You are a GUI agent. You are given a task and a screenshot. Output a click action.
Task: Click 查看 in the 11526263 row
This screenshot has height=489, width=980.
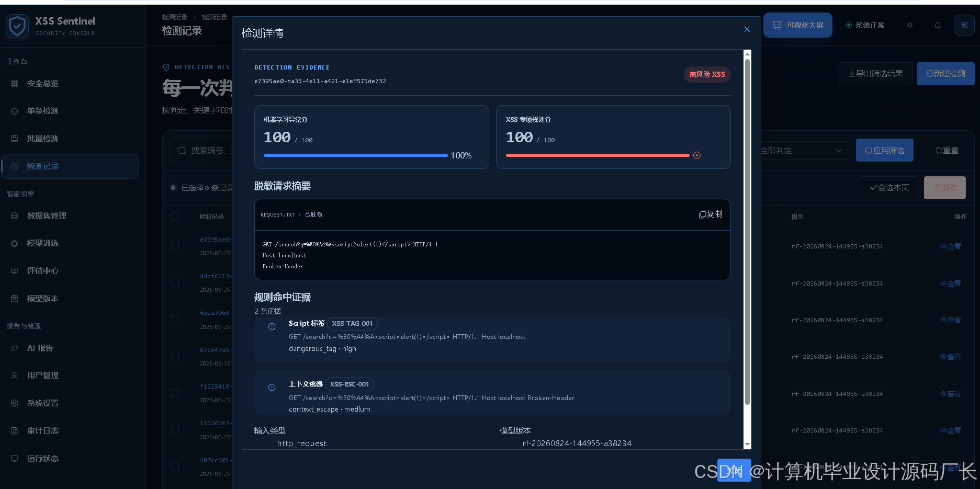click(x=950, y=430)
